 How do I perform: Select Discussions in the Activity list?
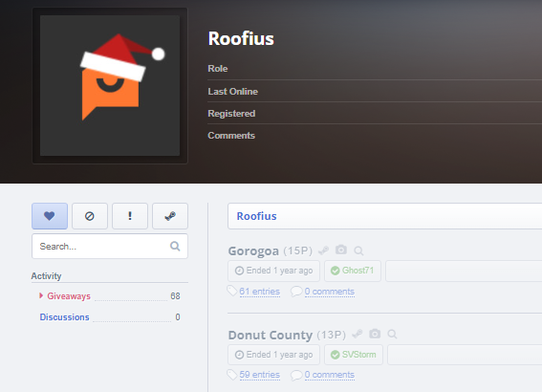click(x=64, y=317)
